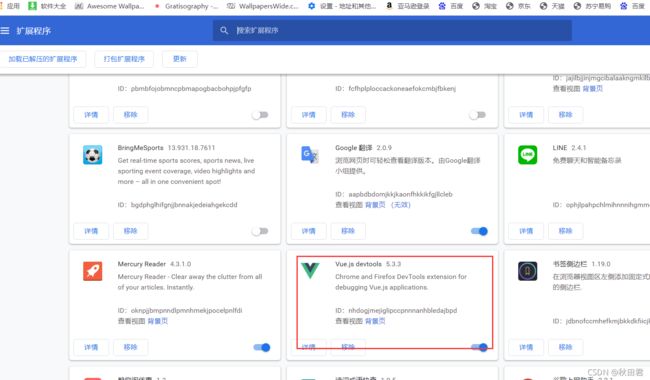Click the Mercury Reader rocket icon
Image resolution: width=650 pixels, height=380 pixels.
(92, 271)
